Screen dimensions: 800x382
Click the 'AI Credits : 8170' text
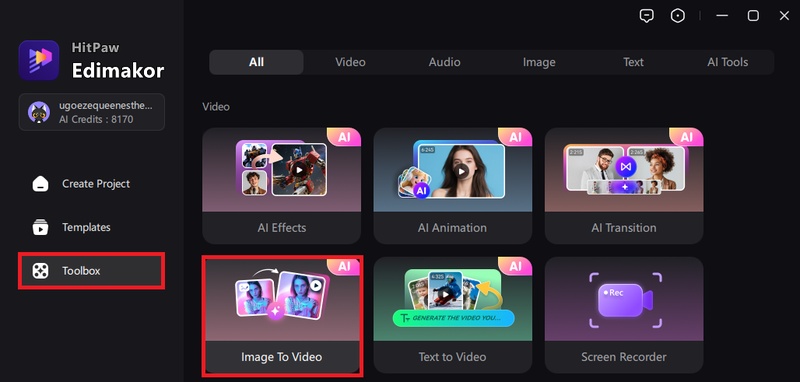(x=96, y=119)
